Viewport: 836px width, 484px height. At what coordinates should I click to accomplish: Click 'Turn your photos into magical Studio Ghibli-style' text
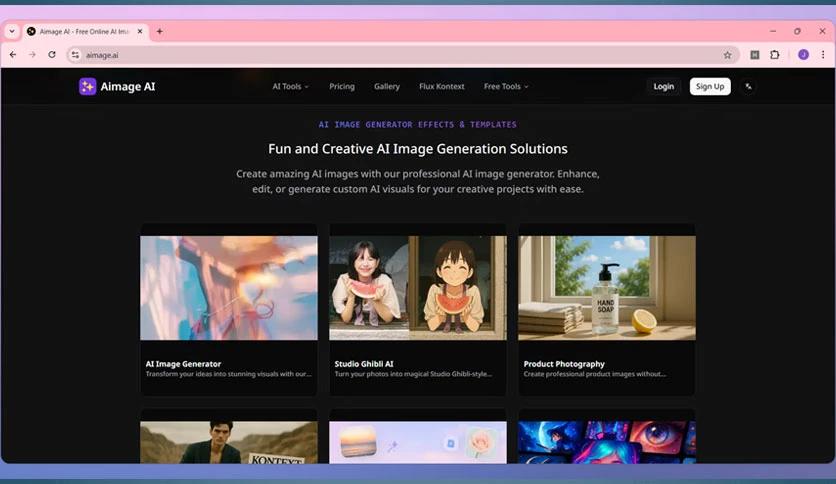click(413, 374)
